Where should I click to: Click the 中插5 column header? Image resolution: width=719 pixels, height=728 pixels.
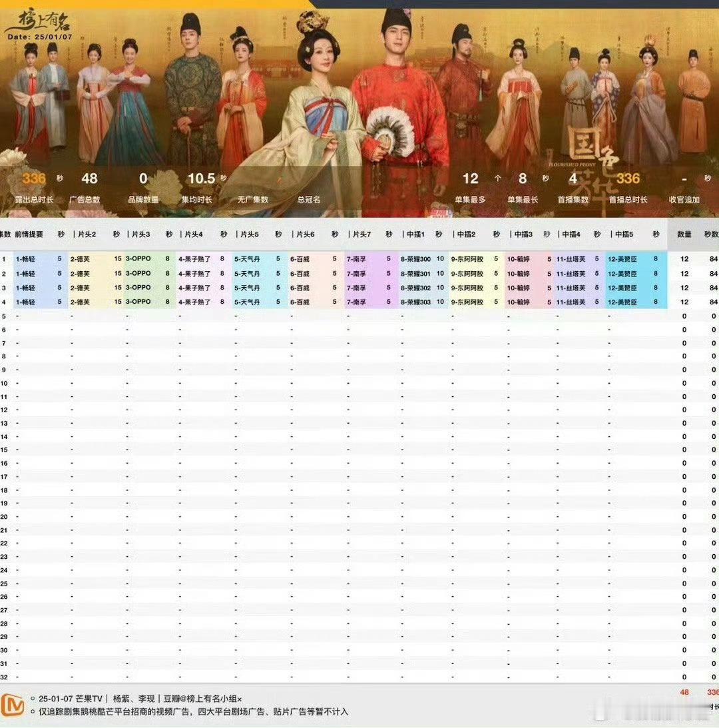[x=624, y=234]
